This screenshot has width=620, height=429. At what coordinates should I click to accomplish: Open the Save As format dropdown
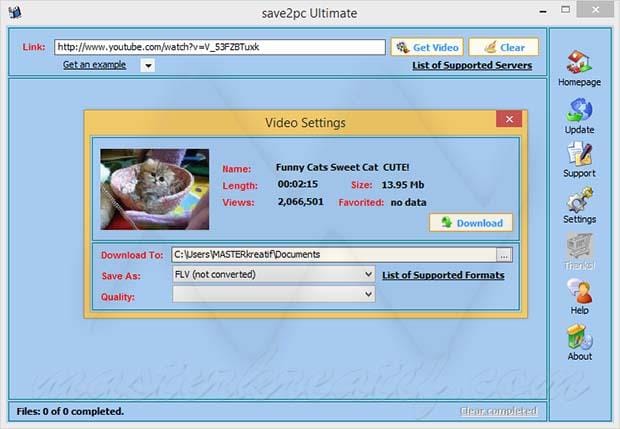(274, 274)
